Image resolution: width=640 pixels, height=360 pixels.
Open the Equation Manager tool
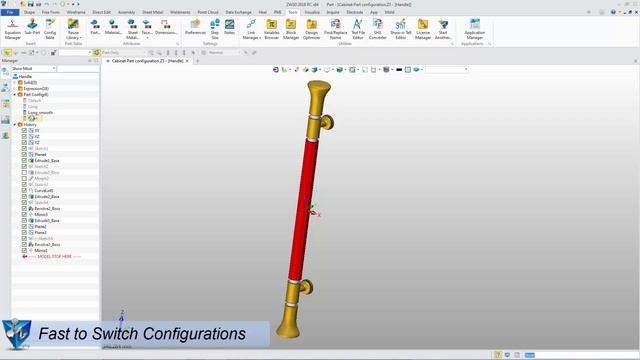coord(12,29)
